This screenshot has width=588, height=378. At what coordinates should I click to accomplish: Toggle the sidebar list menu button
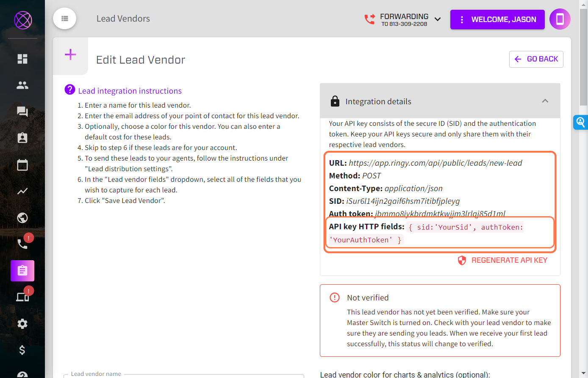click(x=65, y=19)
